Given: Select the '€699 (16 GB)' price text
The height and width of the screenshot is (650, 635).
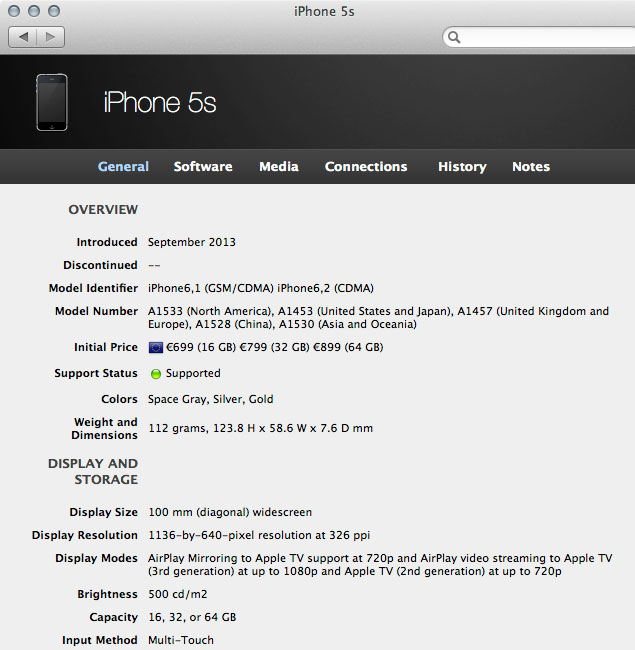Looking at the screenshot, I should click(201, 347).
